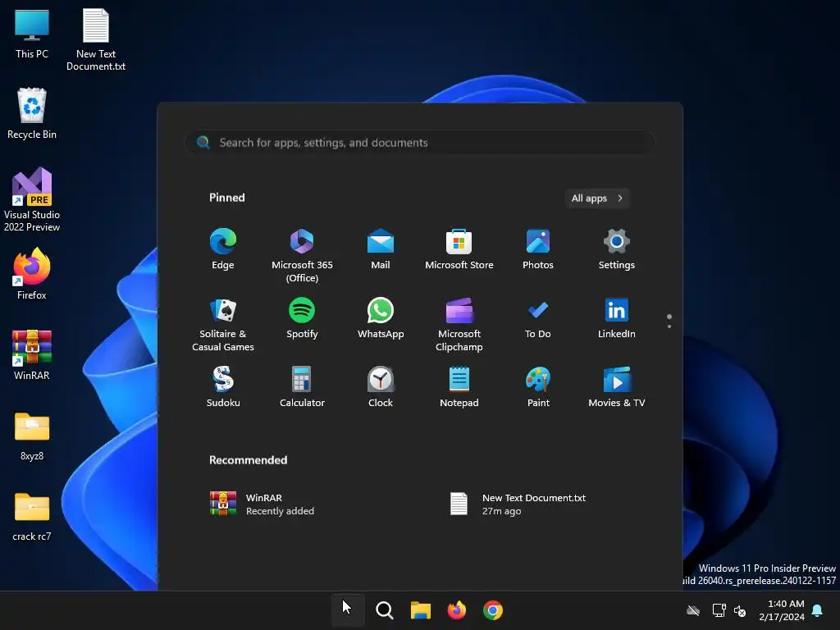
Task: Open Movies & TV
Action: click(x=617, y=387)
